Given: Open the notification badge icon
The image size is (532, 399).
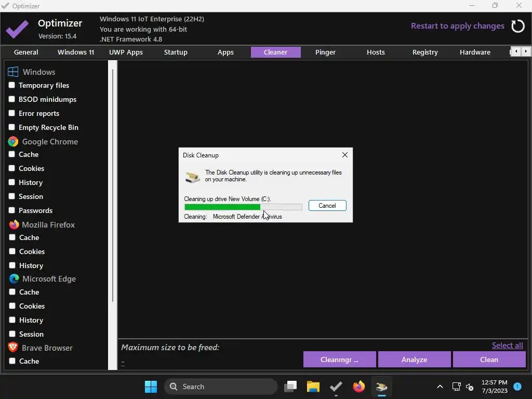Looking at the screenshot, I should coord(517,386).
